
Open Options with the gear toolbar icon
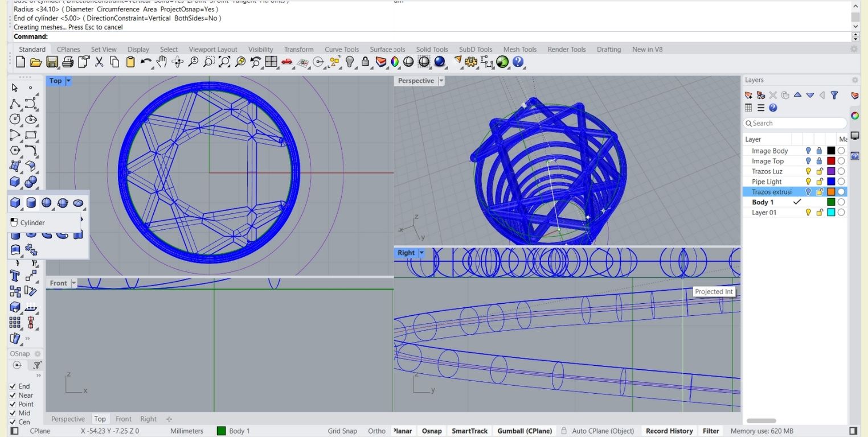click(x=471, y=62)
